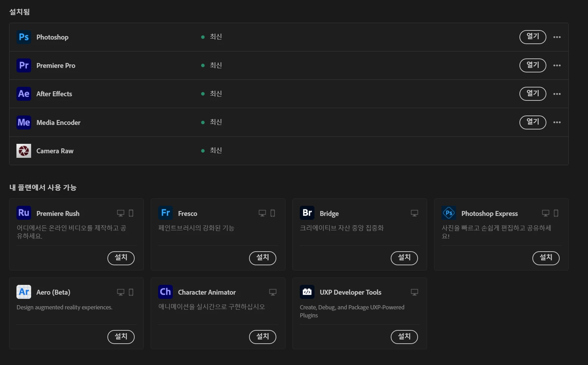588x365 pixels.
Task: Launch After Effects with its 열기 button
Action: (x=533, y=94)
